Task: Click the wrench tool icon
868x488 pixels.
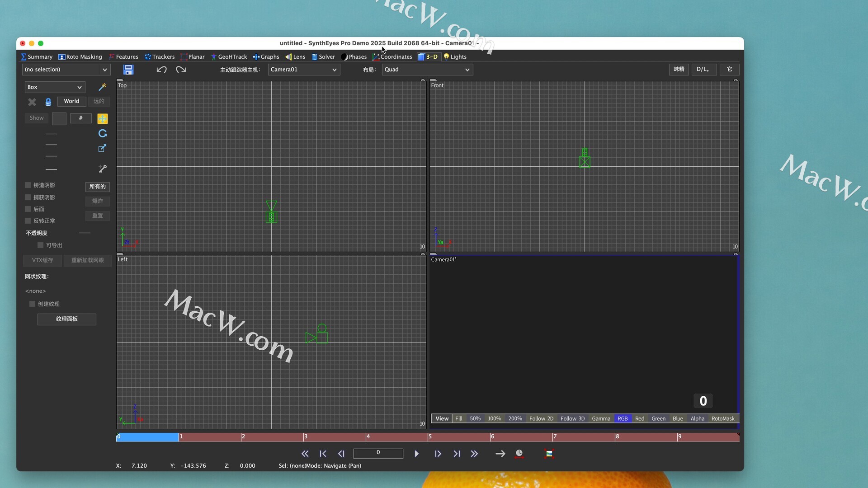Action: point(103,169)
